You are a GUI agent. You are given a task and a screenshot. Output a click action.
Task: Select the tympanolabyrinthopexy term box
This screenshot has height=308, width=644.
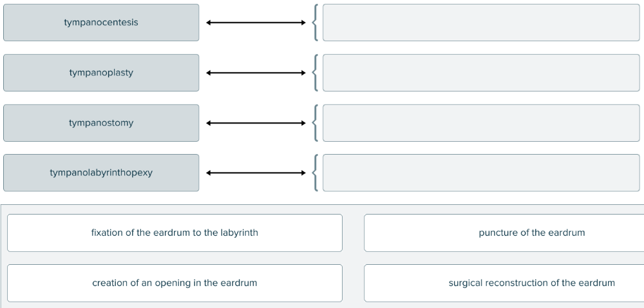pyautogui.click(x=101, y=173)
